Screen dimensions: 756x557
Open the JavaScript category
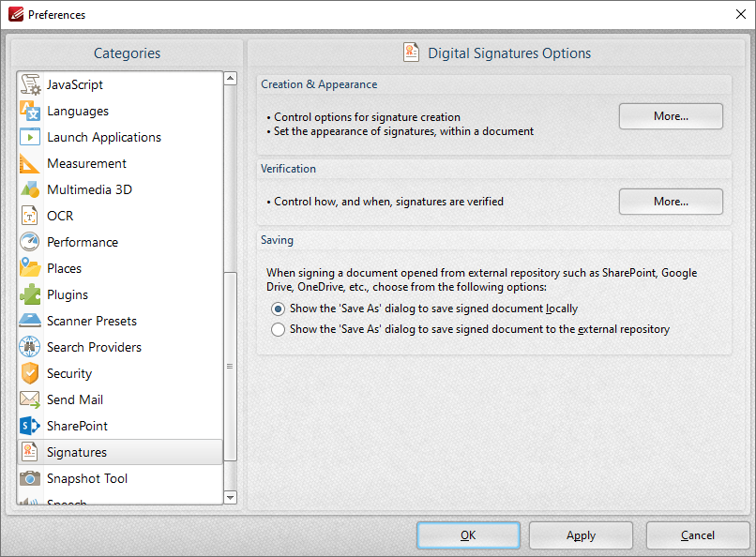121,84
